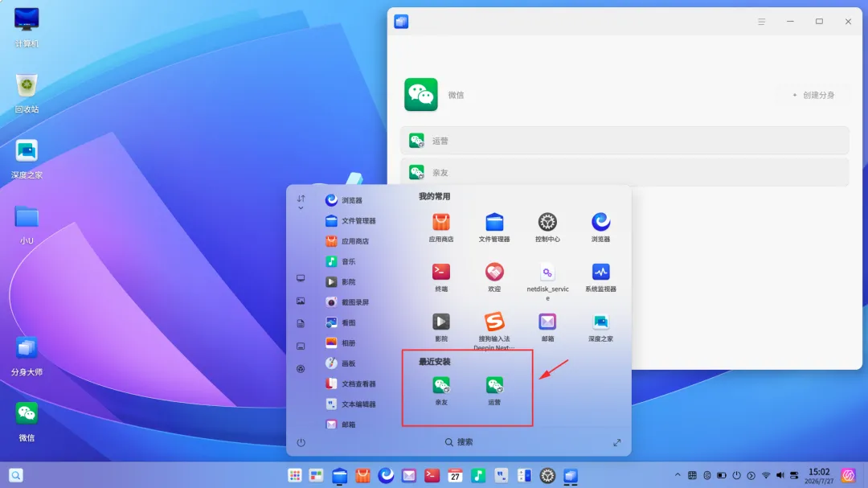
Task: Open 画板 from the launcher app list
Action: [341, 363]
